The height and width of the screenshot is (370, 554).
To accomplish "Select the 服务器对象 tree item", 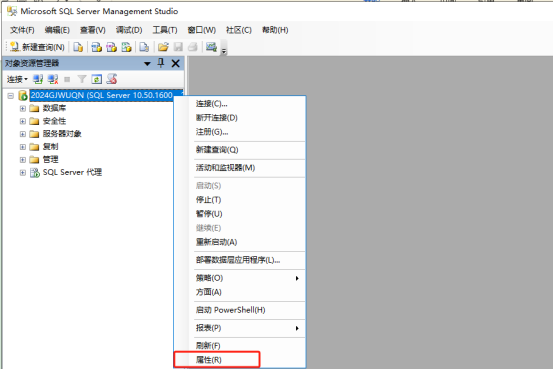I will point(62,134).
